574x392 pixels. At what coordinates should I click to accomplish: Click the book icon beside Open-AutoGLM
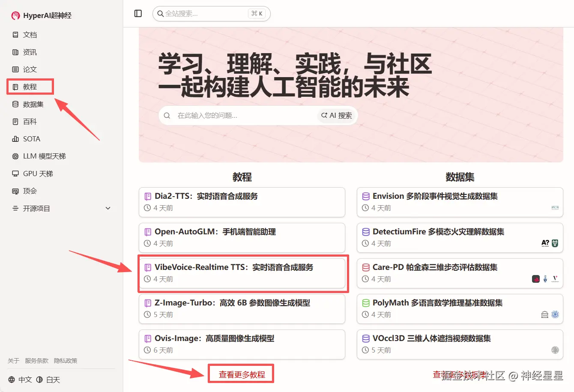tap(148, 232)
